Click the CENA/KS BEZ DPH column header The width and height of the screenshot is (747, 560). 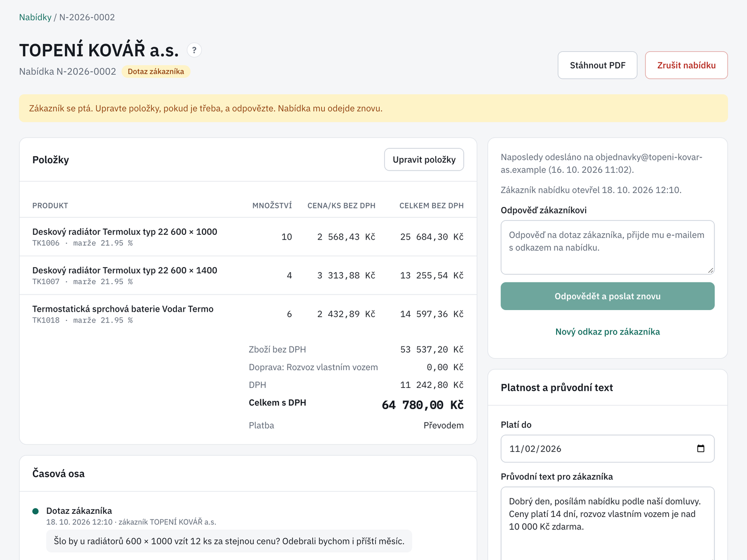[x=341, y=206]
